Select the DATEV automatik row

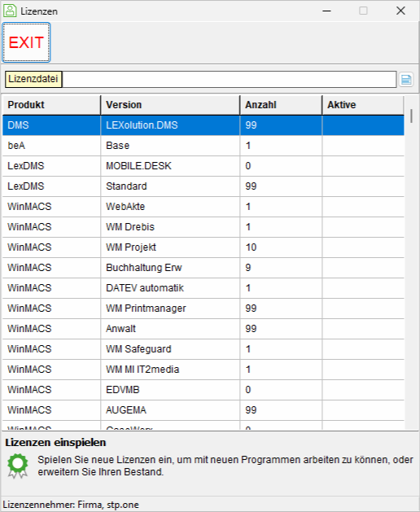pos(203,288)
